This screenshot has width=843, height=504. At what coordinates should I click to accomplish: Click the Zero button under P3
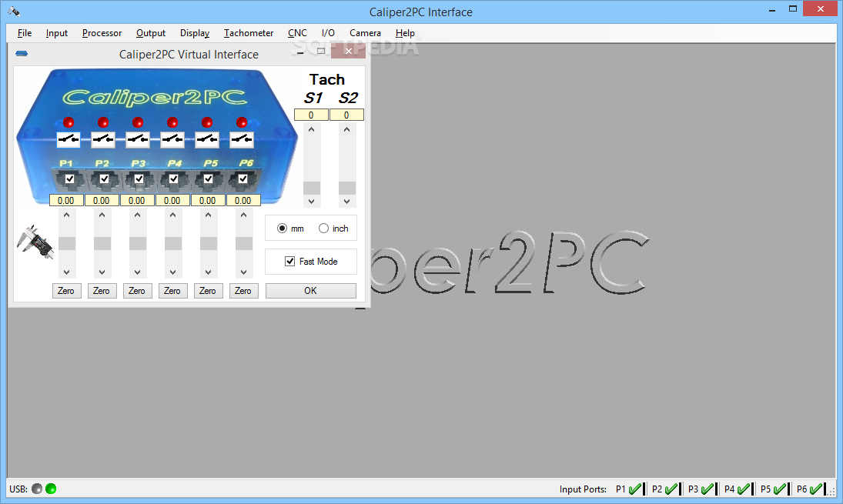pyautogui.click(x=137, y=291)
